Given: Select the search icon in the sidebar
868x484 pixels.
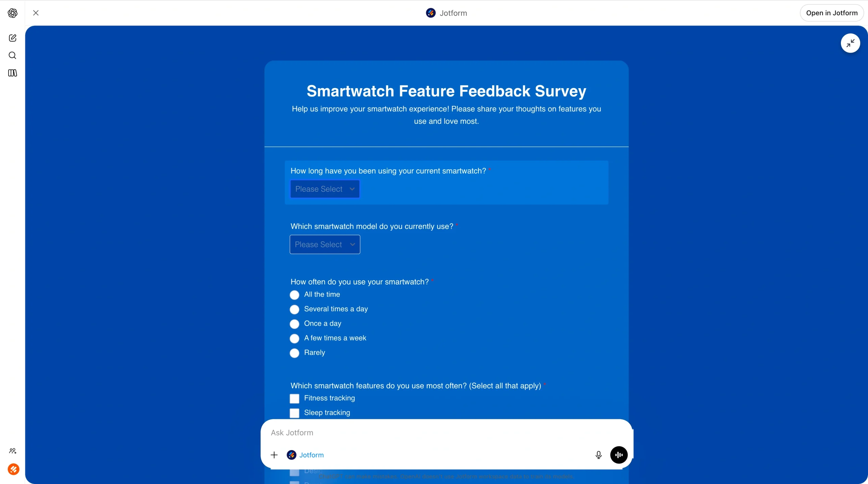Looking at the screenshot, I should coord(13,55).
